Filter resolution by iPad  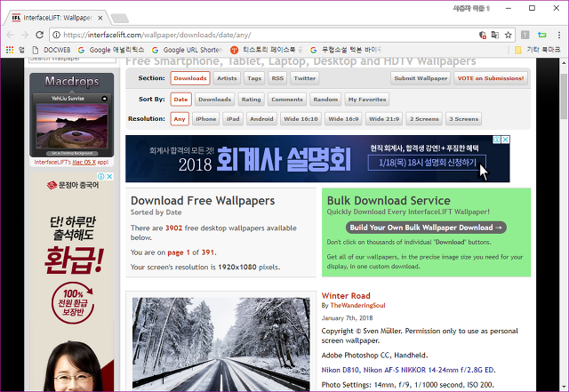click(233, 119)
